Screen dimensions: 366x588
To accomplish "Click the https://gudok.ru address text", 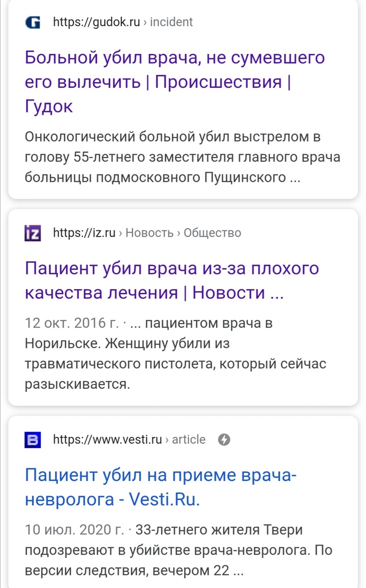I will coord(97,22).
